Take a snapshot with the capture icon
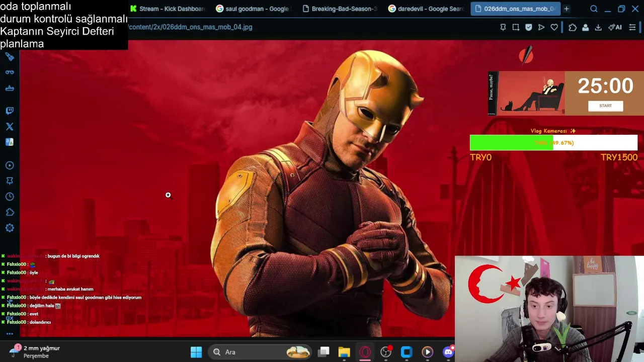Screen dimensions: 644x362 click(516, 27)
